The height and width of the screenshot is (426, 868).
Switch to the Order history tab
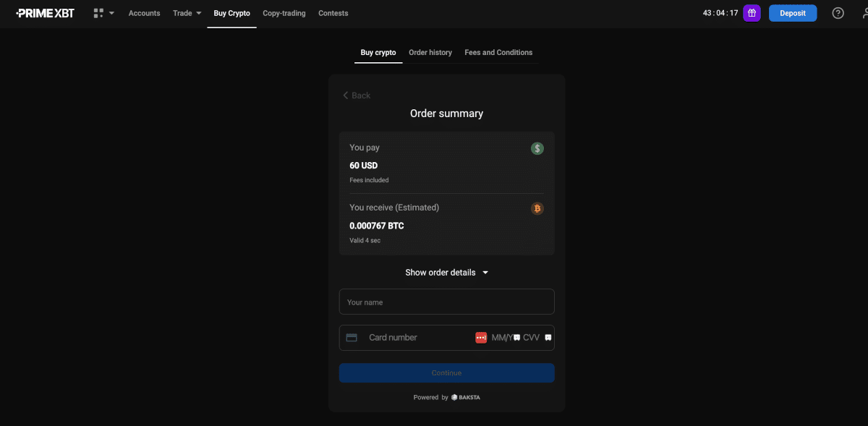430,53
